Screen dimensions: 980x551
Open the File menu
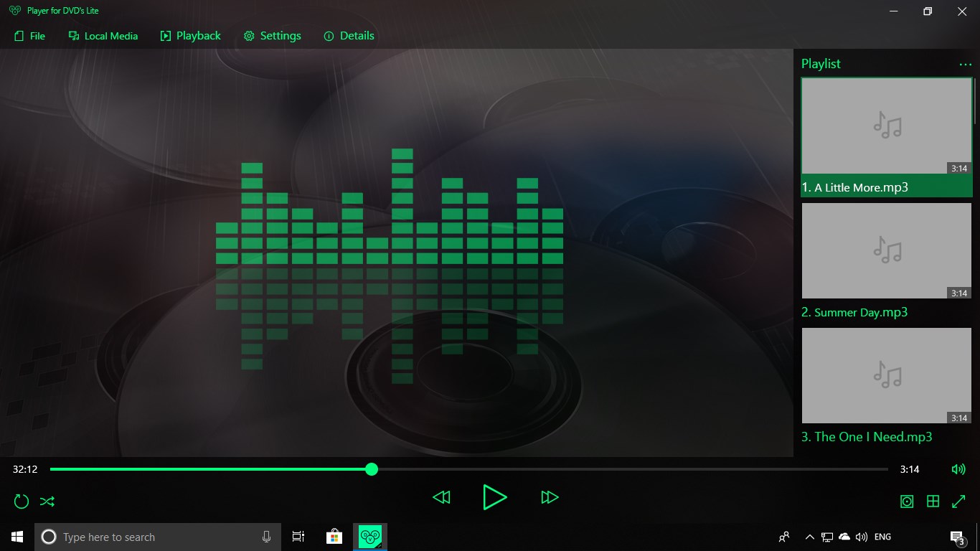click(29, 35)
